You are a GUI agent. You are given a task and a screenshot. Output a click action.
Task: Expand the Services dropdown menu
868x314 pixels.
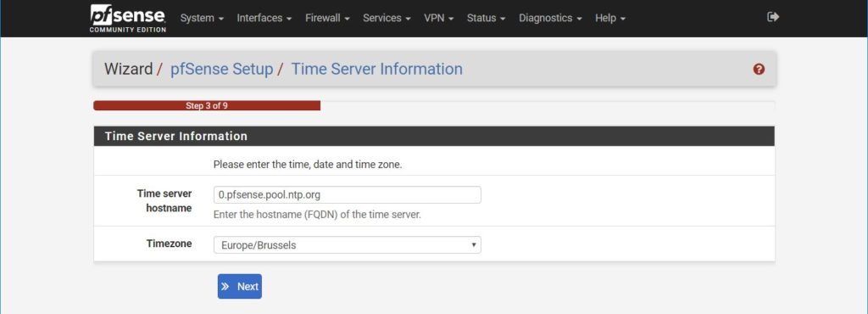tap(387, 19)
